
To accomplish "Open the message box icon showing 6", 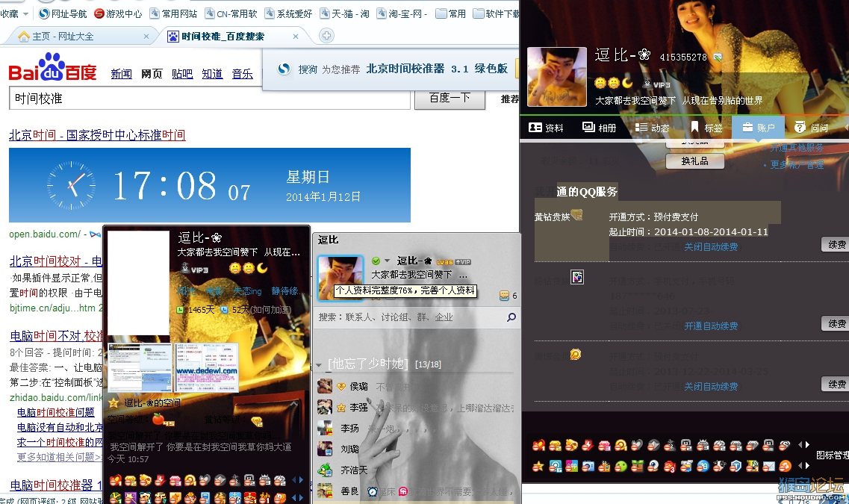I will 505,296.
